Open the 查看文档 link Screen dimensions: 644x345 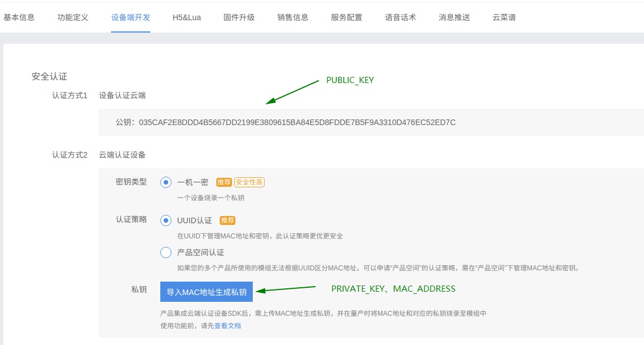coord(228,326)
